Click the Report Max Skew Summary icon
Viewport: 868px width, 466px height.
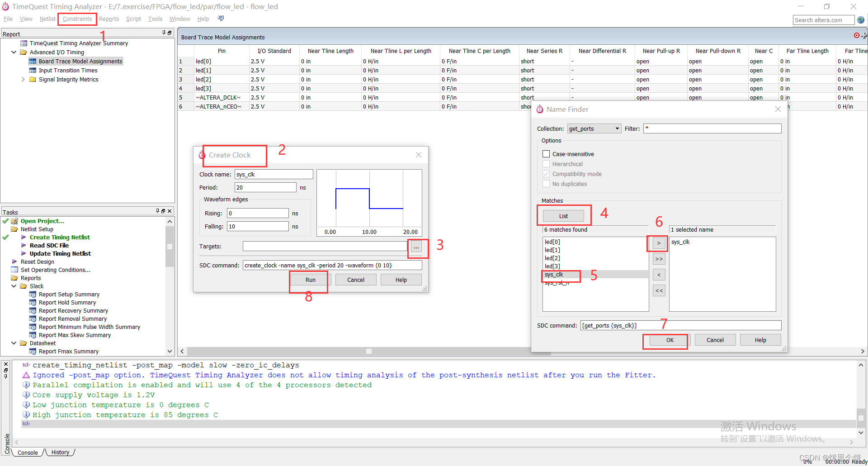33,335
